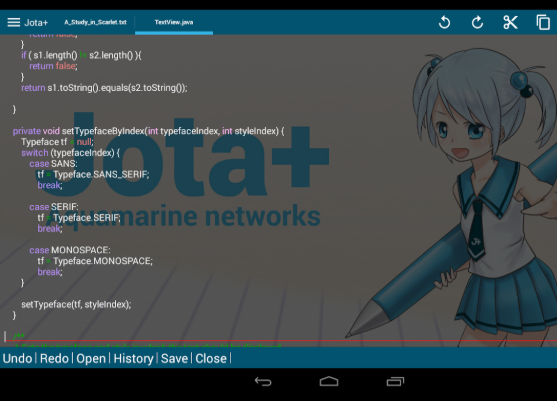
Task: Place cursor on 'tf = Typeface.SANS_SERIF;' line
Action: (93, 174)
